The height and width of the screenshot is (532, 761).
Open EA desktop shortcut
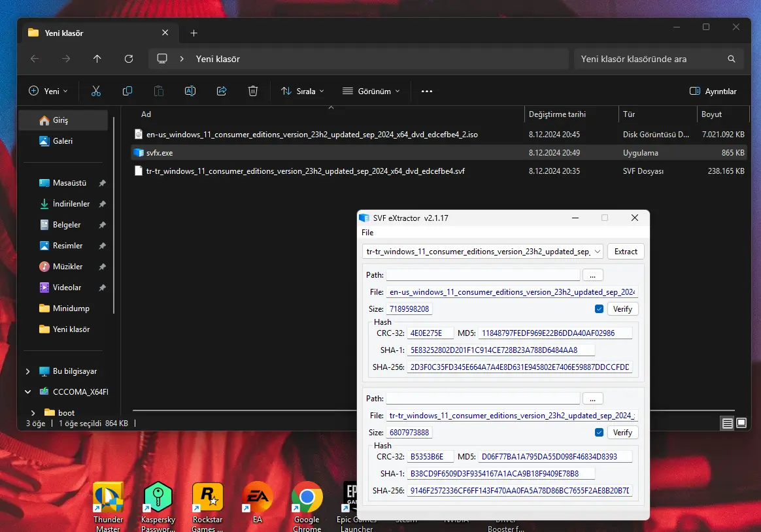(257, 503)
